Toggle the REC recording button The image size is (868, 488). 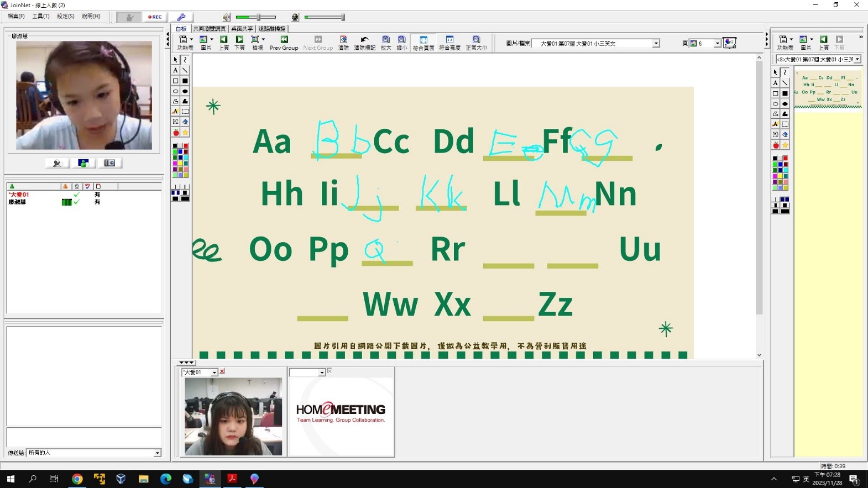155,17
